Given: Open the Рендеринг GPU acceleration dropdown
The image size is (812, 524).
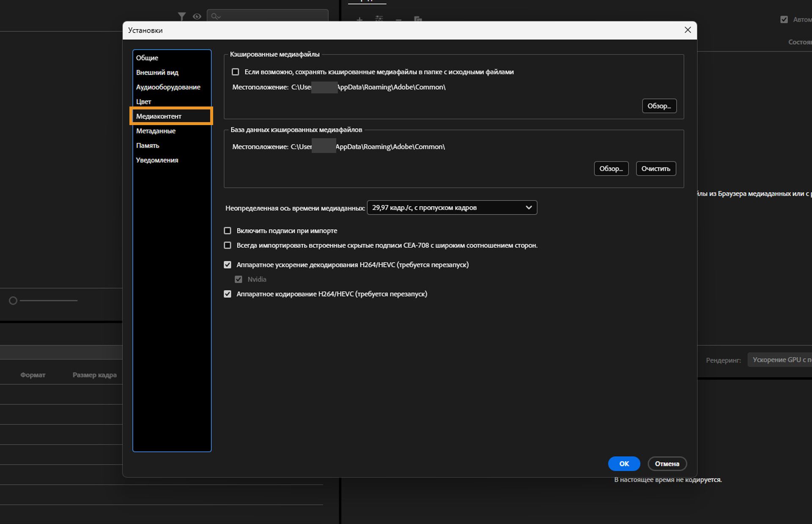Looking at the screenshot, I should 779,360.
